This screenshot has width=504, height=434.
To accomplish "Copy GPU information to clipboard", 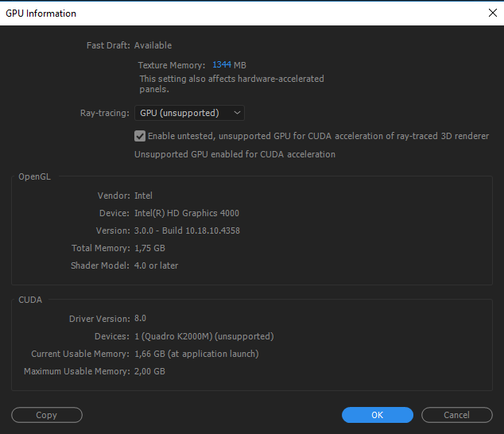I will pos(47,415).
